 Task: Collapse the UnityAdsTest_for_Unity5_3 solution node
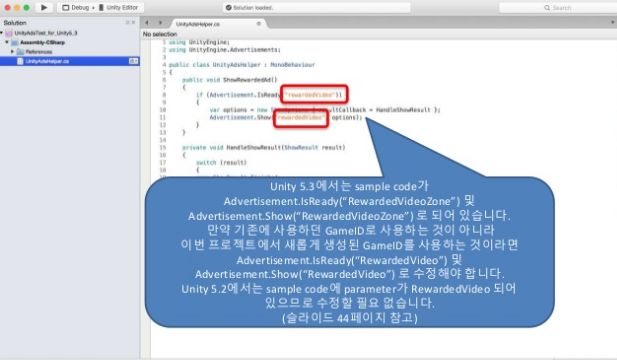pos(2,33)
